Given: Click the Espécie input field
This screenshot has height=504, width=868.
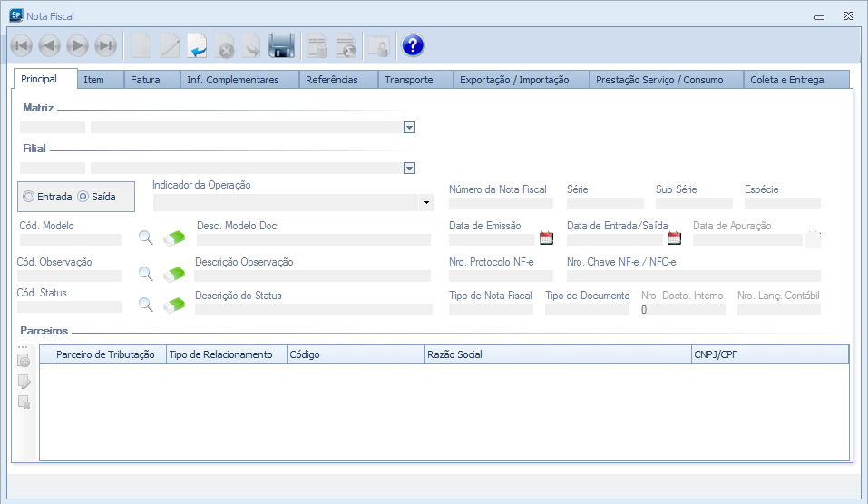Looking at the screenshot, I should click(783, 204).
